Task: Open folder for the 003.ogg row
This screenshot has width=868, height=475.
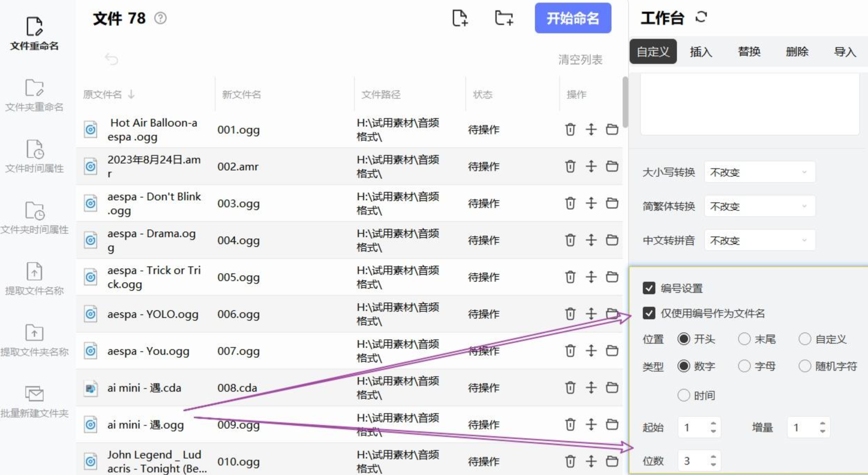Action: pos(612,203)
